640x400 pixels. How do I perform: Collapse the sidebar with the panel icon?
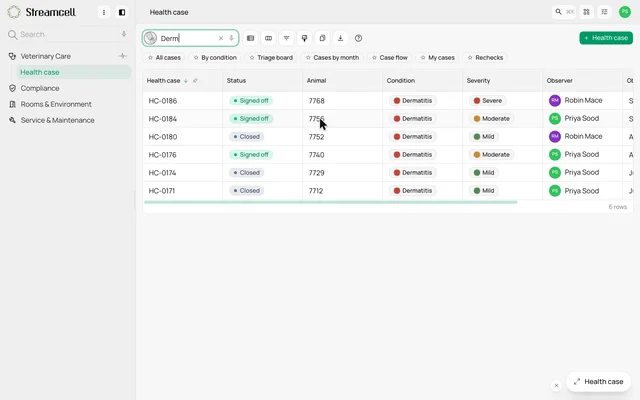pos(122,12)
